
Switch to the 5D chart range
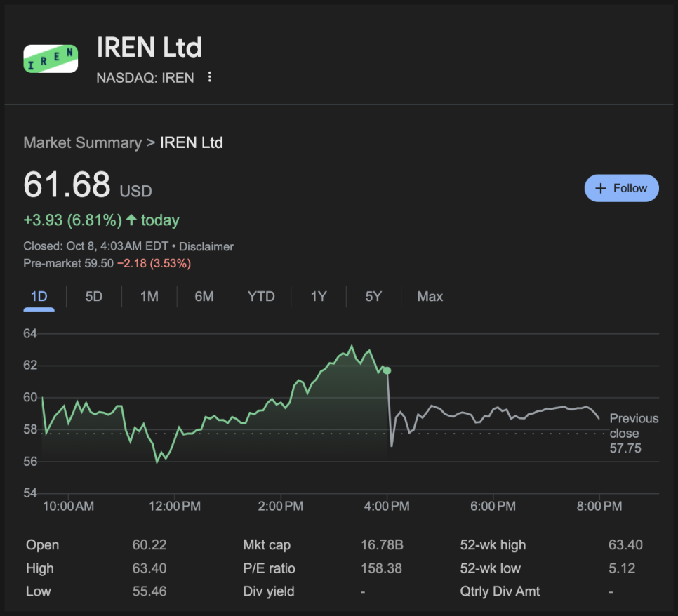[x=93, y=297]
